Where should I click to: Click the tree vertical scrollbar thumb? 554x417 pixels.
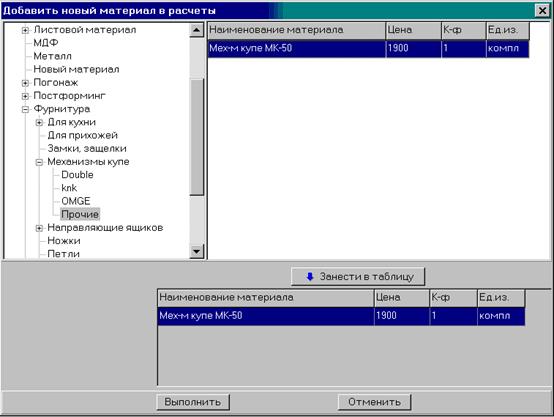[196, 137]
